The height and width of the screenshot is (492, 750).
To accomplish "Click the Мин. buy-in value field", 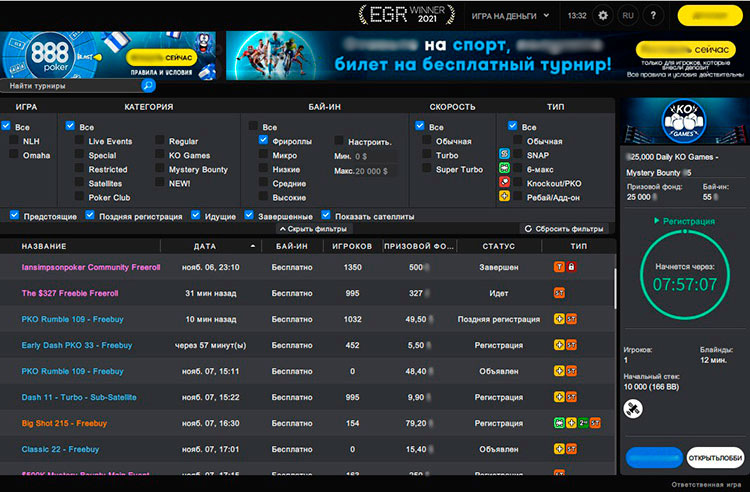I will pyautogui.click(x=375, y=156).
